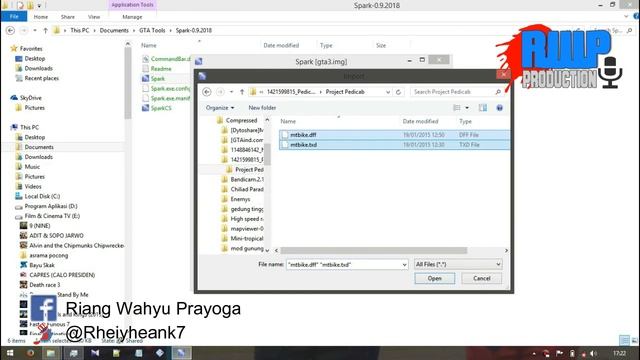Click Explorer back navigation arrow

11,30
